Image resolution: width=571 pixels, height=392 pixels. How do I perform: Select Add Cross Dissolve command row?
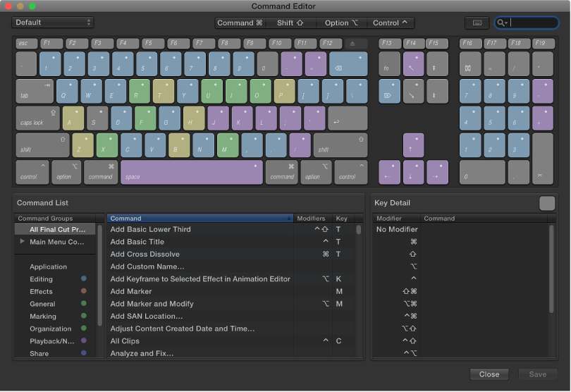click(231, 255)
